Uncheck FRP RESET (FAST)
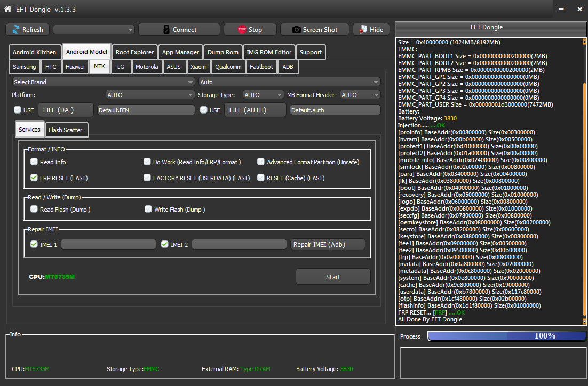Image resolution: width=588 pixels, height=386 pixels. pyautogui.click(x=34, y=178)
